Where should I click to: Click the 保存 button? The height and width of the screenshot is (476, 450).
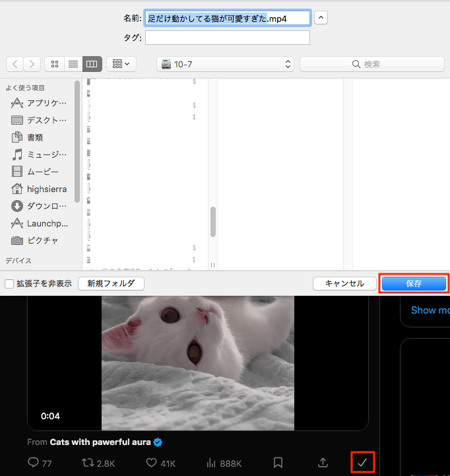pyautogui.click(x=414, y=283)
